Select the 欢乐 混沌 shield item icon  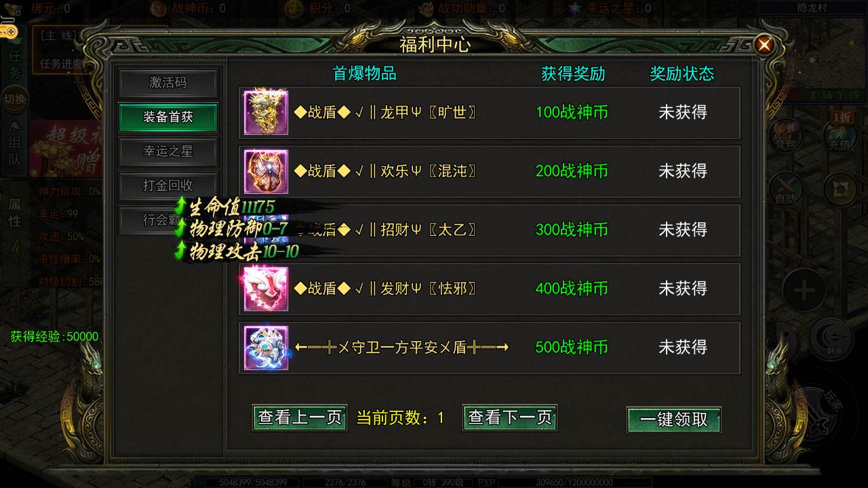coord(266,171)
